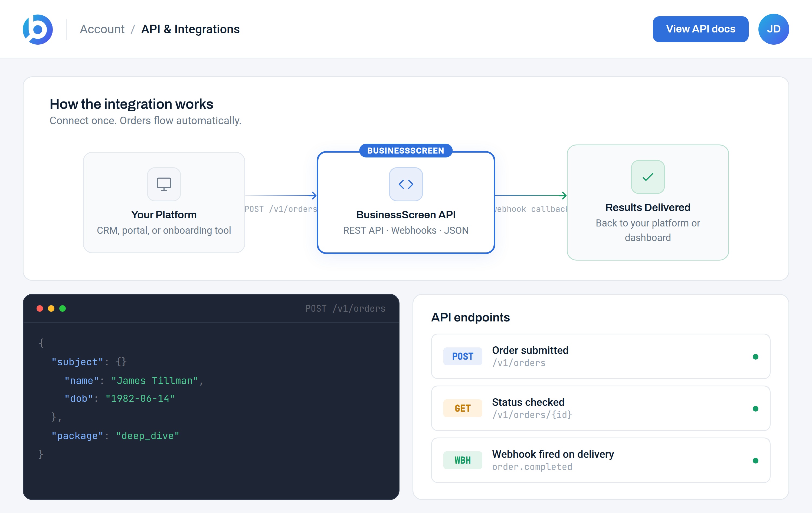This screenshot has width=812, height=513.
Task: Click the code brackets icon in BusinessScreen API
Action: [x=406, y=184]
